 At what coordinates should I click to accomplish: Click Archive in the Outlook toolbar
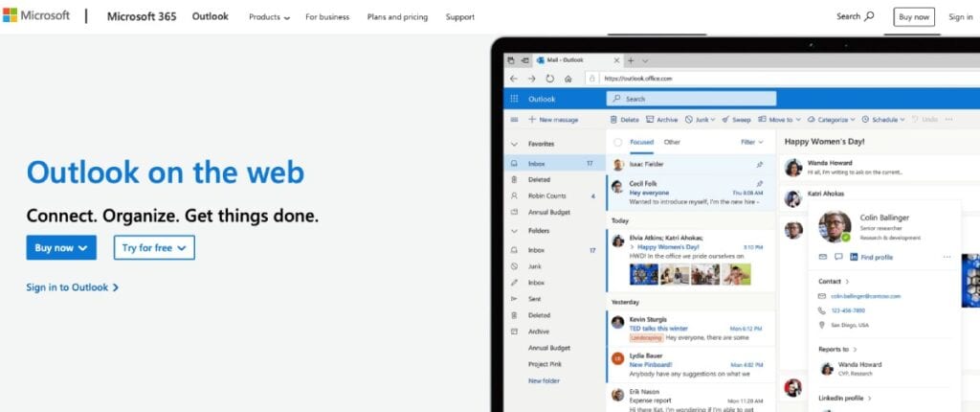662,120
